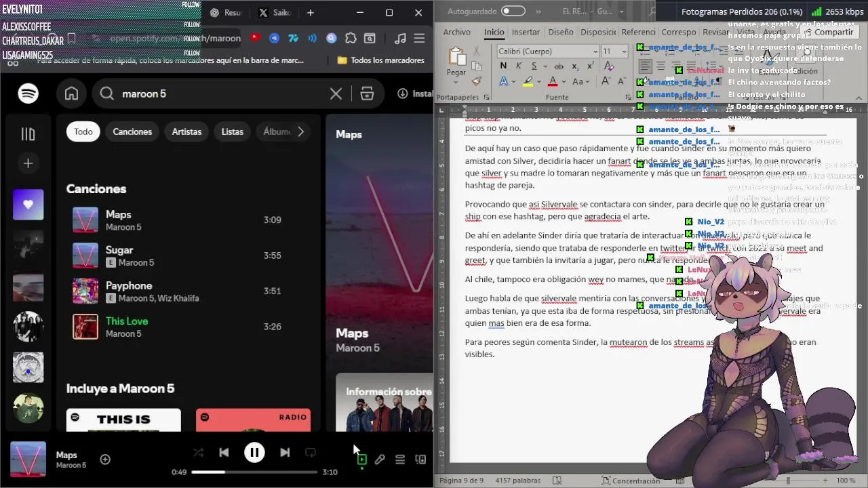Apply red font color
The width and height of the screenshot is (868, 488).
553,81
